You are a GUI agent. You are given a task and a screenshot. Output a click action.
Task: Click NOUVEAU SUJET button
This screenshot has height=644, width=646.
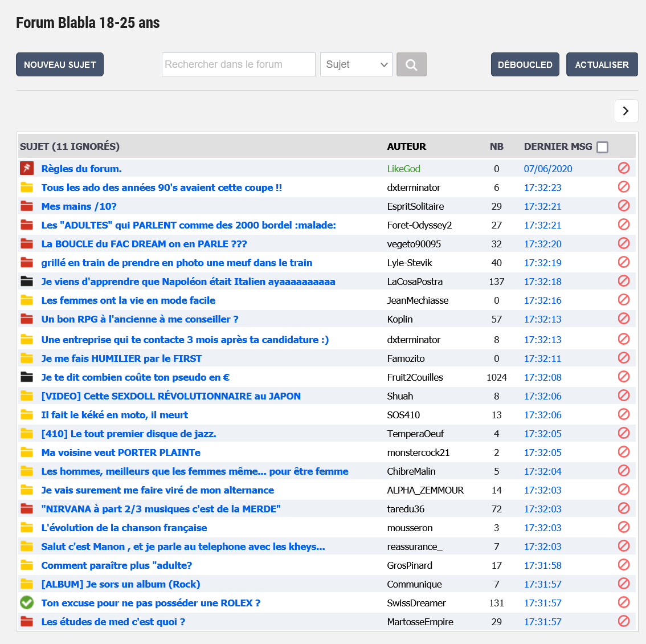(60, 64)
